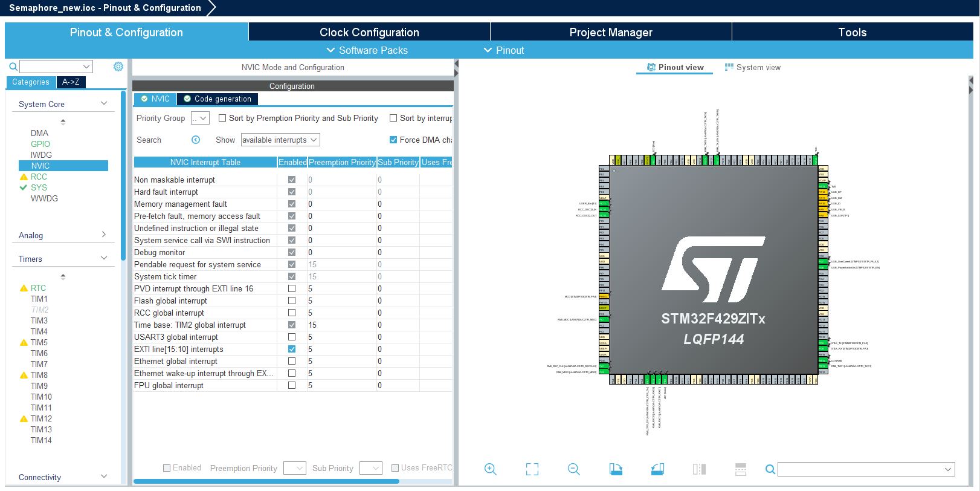Click the breadcrumb arrow after project title
980x491 pixels.
pos(211,8)
